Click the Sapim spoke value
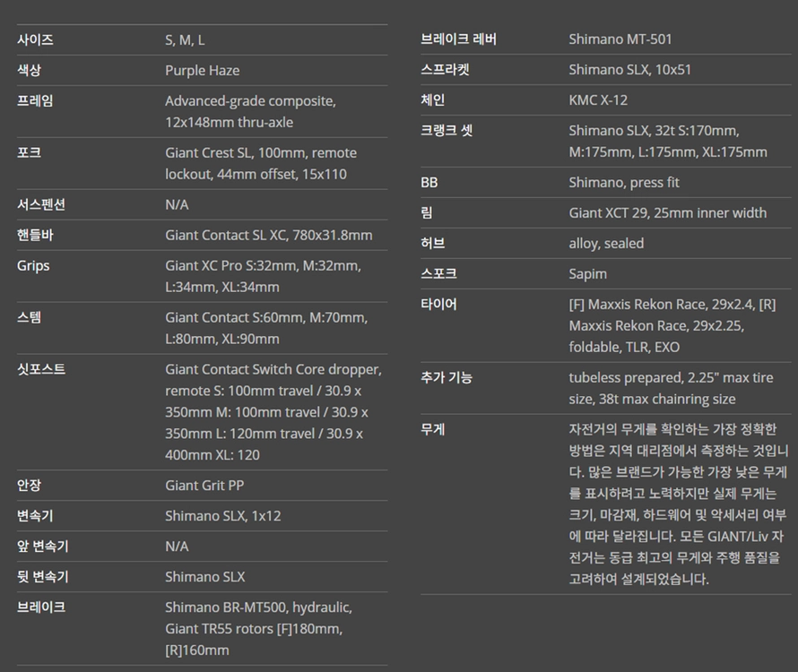This screenshot has width=798, height=672. (x=588, y=275)
